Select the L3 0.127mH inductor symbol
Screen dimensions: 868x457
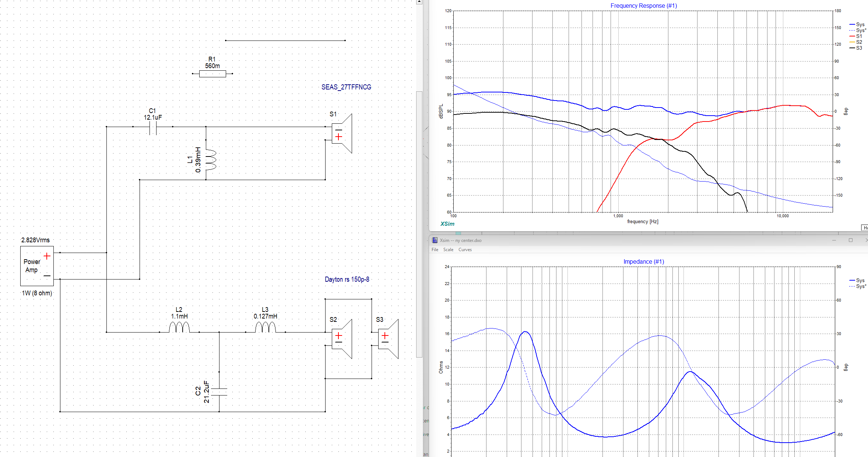pos(266,327)
